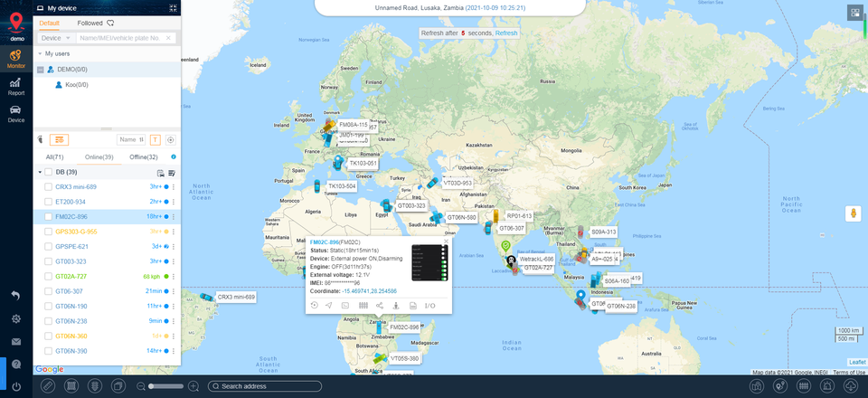Image resolution: width=868 pixels, height=398 pixels.
Task: Collapse the My device panel
Action: [x=174, y=8]
